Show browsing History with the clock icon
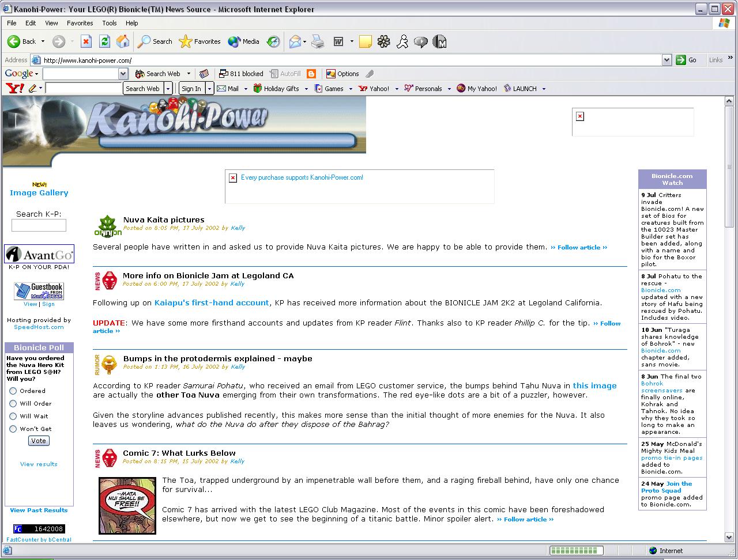Viewport: 738px width, 560px height. tap(273, 41)
